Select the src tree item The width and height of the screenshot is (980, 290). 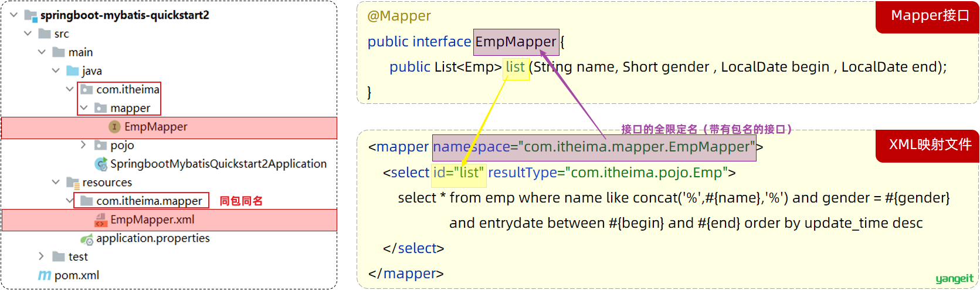[62, 34]
